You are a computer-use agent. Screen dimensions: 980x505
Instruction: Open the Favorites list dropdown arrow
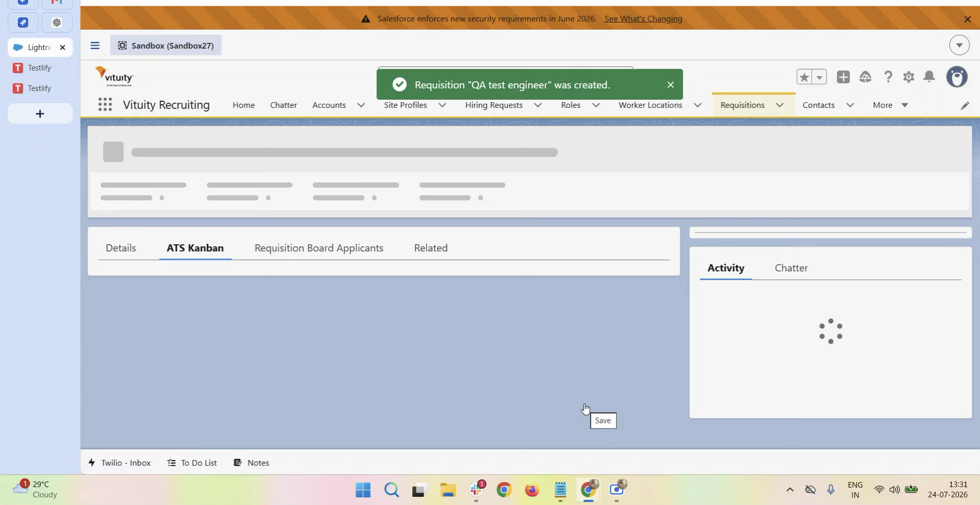tap(819, 77)
